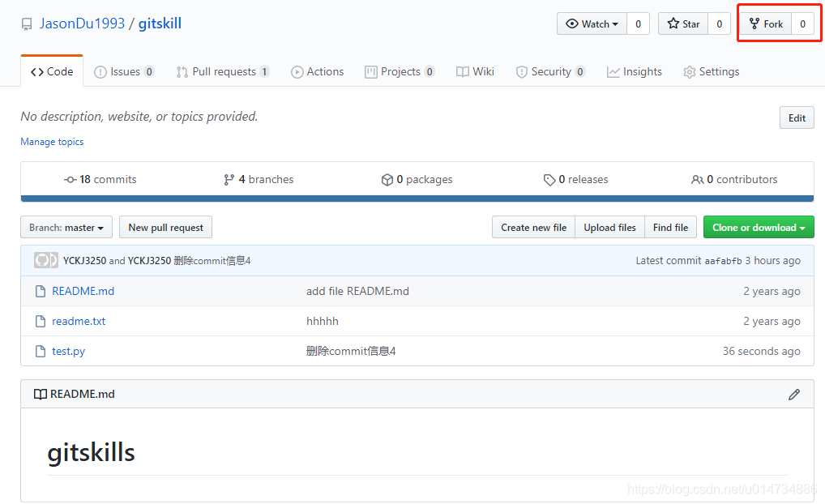
Task: Open the first YCKJ3250 author link
Action: click(85, 260)
